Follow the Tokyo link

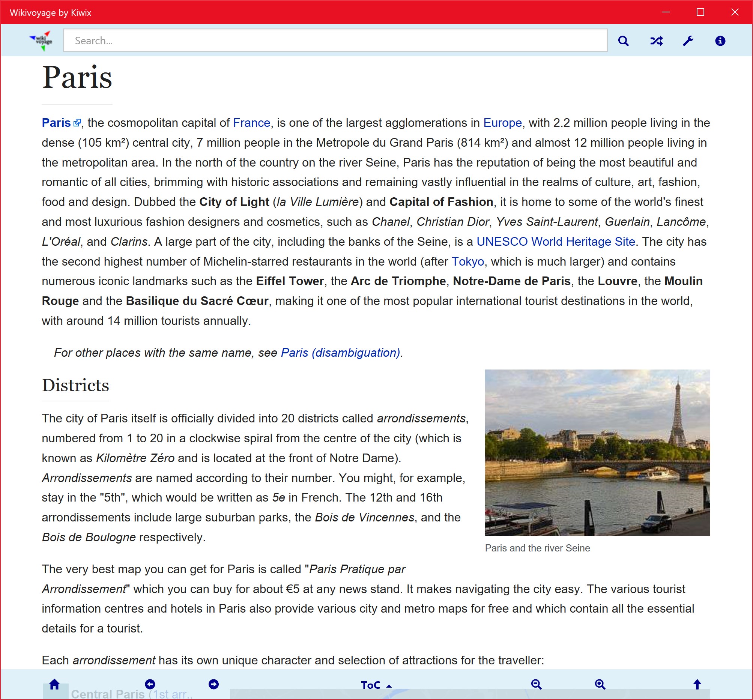pos(467,261)
